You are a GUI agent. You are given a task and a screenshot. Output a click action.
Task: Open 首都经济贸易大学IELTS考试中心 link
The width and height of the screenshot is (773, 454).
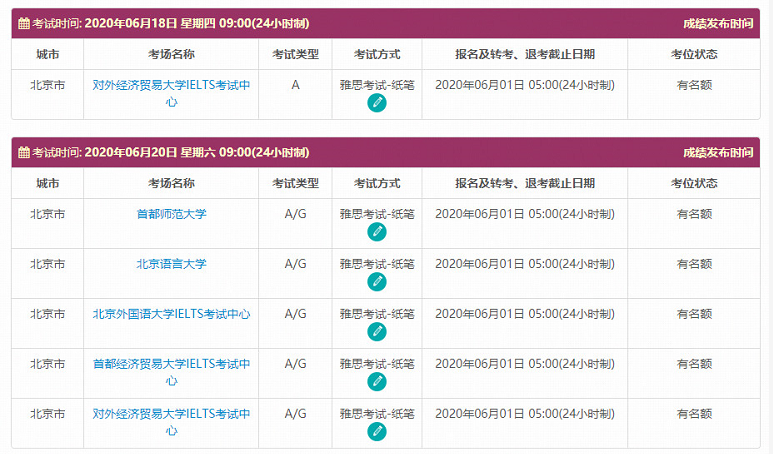tap(171, 372)
